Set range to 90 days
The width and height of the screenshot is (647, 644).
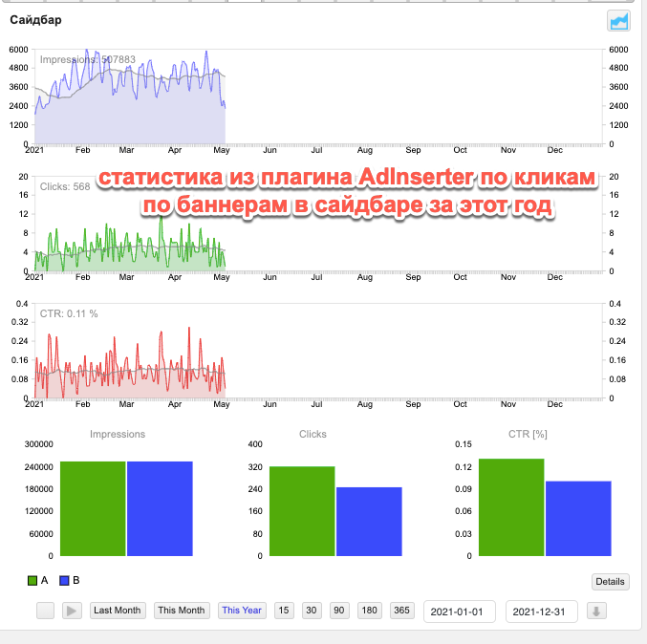[x=339, y=611]
